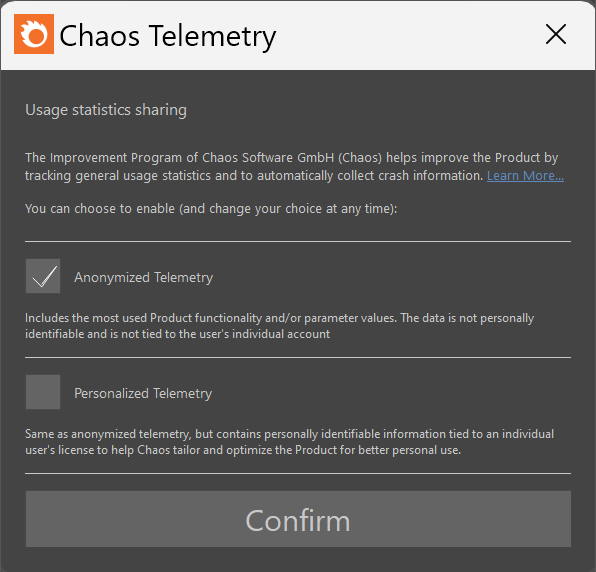596x572 pixels.
Task: Click the Personalized Telemetry label text
Action: (x=143, y=393)
